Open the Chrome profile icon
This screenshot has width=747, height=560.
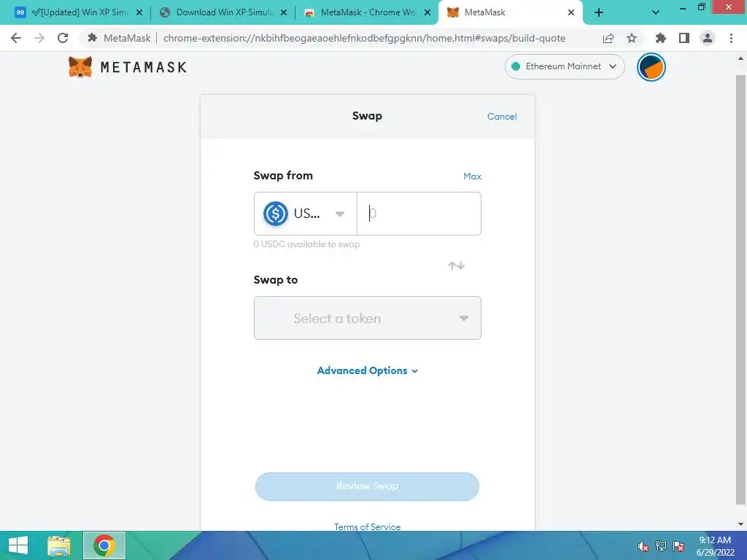pyautogui.click(x=708, y=38)
